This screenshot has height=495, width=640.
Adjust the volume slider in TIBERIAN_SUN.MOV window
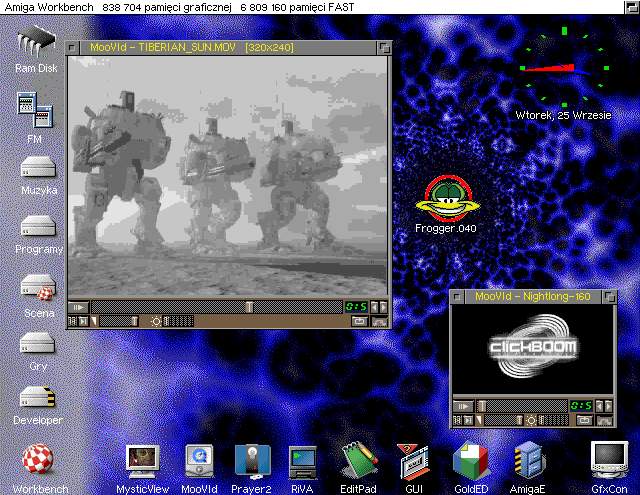coord(118,322)
